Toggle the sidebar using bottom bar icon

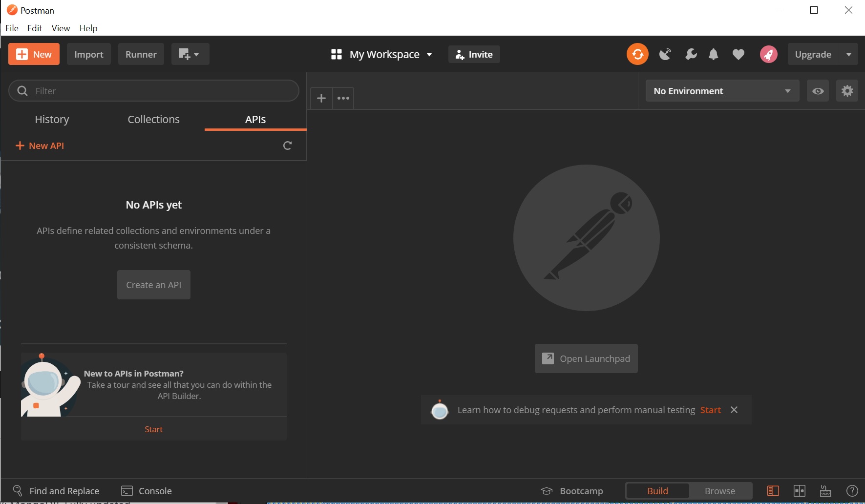[773, 491]
